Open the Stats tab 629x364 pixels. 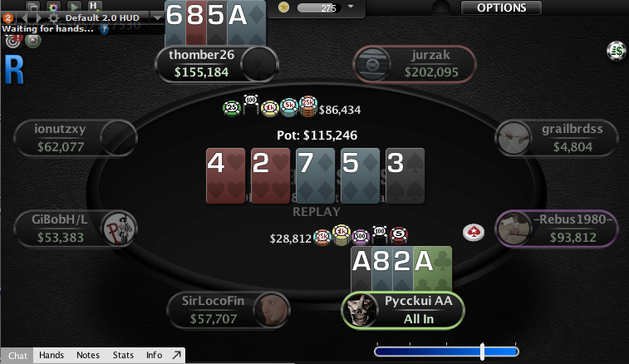point(123,355)
